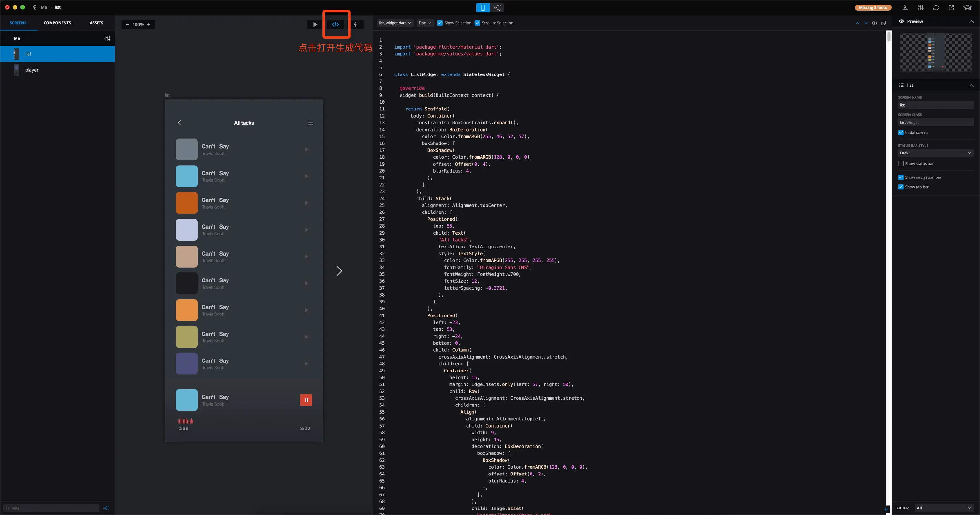Switch to the prototype flow view icon
980x515 pixels.
[497, 7]
